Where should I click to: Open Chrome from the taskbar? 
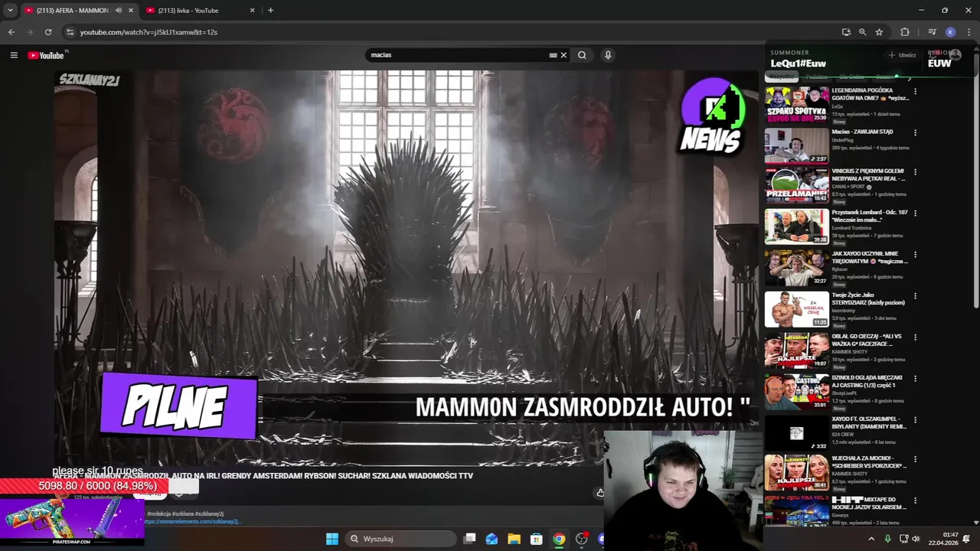pyautogui.click(x=560, y=539)
